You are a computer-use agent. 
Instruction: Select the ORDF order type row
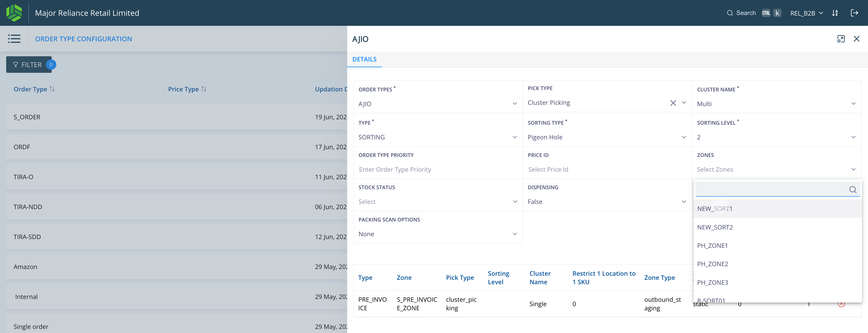(177, 147)
